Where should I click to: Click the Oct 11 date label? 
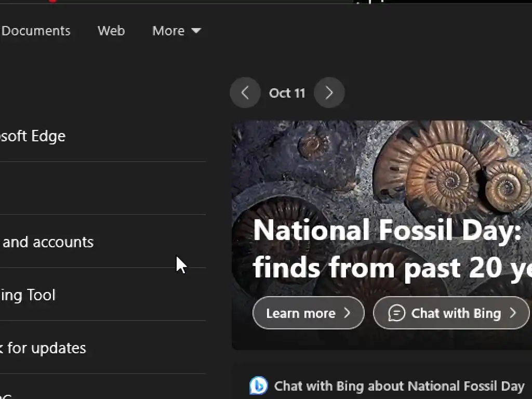pyautogui.click(x=287, y=93)
